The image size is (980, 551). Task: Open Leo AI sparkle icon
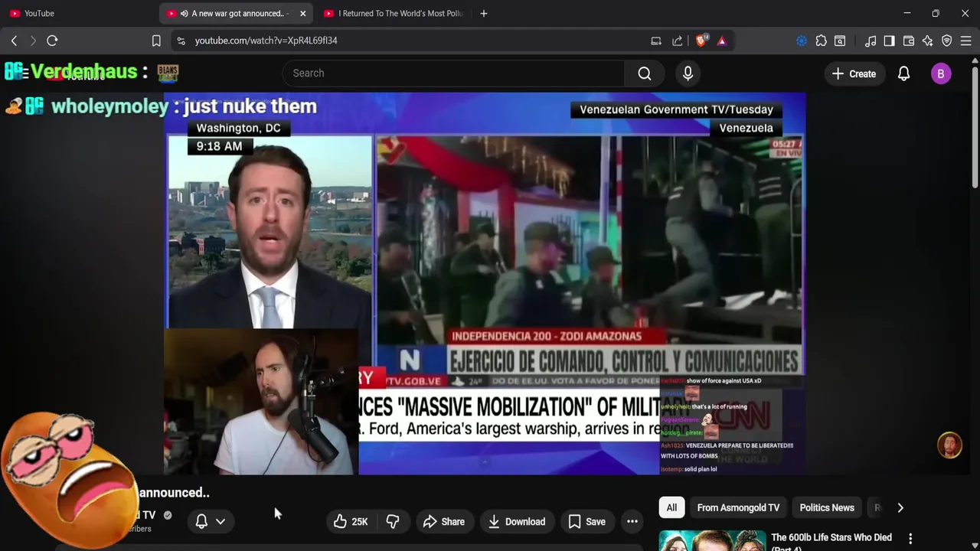click(x=927, y=41)
